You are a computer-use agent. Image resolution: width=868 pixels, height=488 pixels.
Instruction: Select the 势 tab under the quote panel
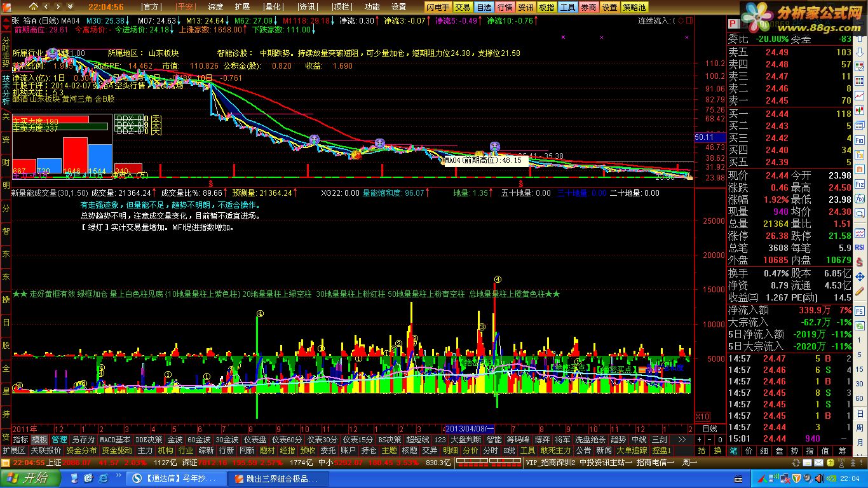tap(795, 450)
